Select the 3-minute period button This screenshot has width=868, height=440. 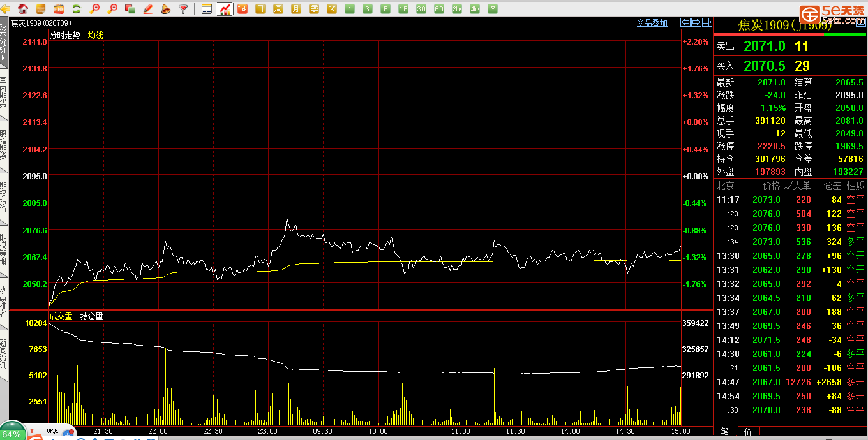368,9
